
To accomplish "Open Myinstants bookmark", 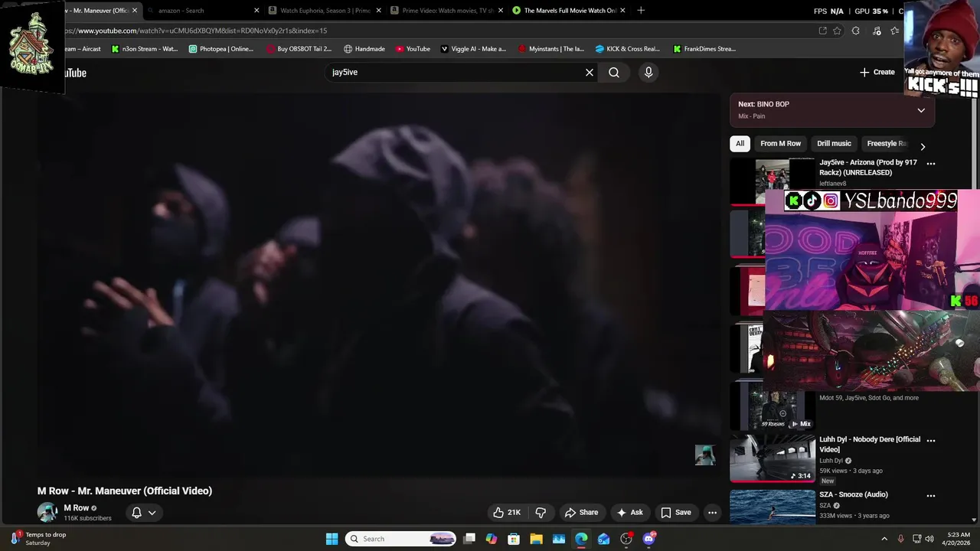I will (x=550, y=49).
